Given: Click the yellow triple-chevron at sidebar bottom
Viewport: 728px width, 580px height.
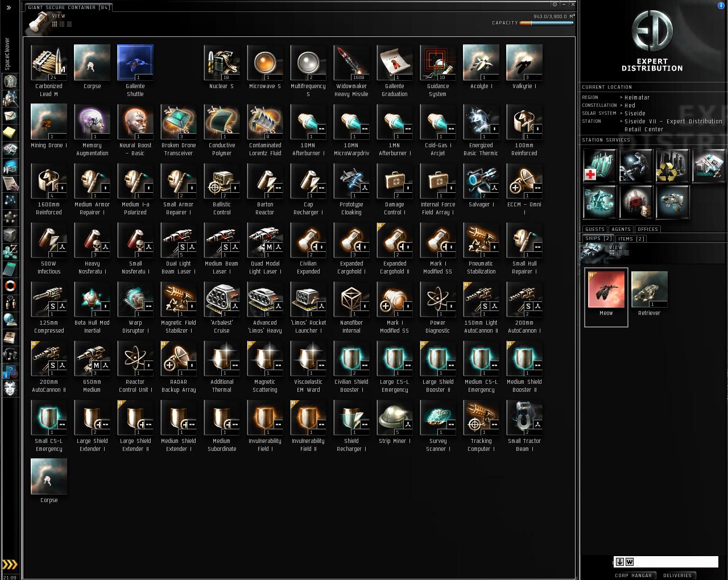Looking at the screenshot, I should 10,565.
